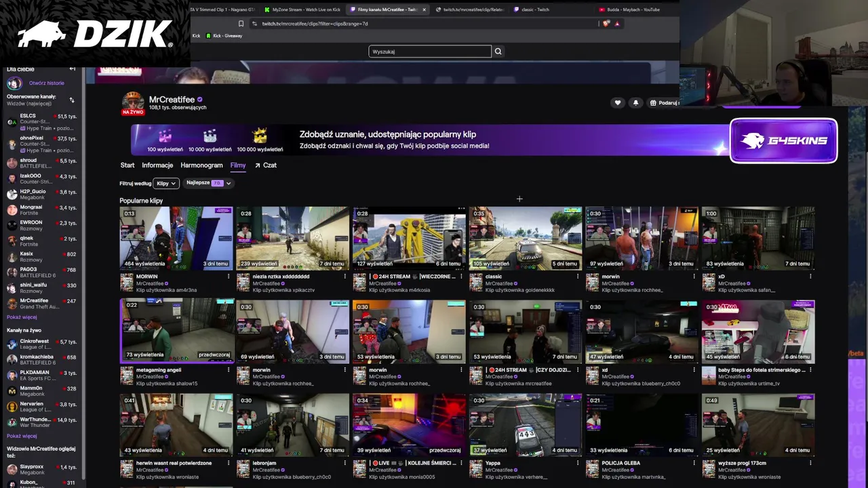Open options menu for niezla nztka clip
868x488 pixels.
[x=345, y=277]
